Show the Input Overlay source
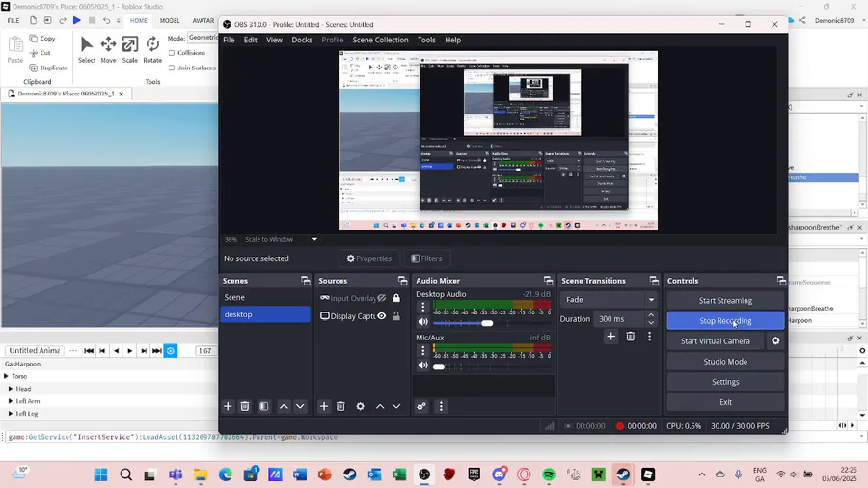868x488 pixels. (381, 298)
